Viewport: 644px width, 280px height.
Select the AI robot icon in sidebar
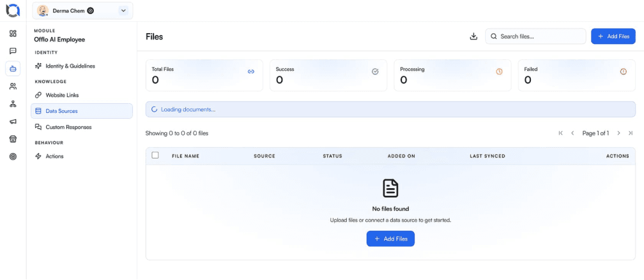point(13,68)
